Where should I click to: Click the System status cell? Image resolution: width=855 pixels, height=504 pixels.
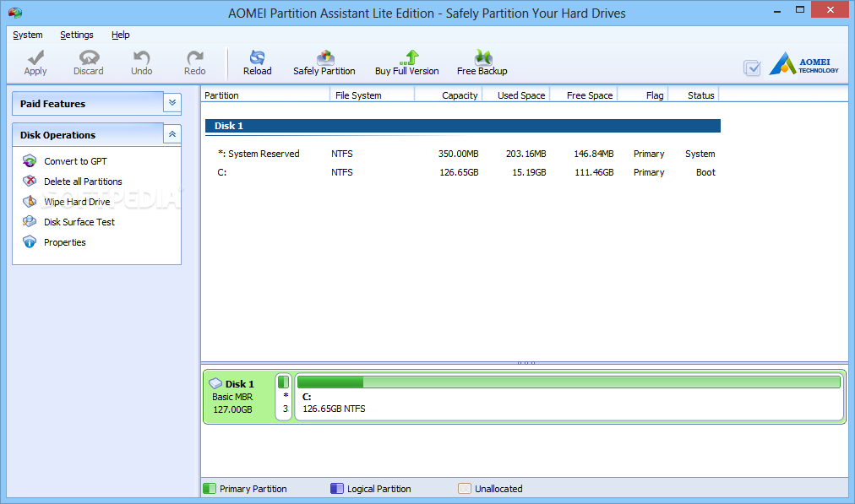[x=700, y=154]
